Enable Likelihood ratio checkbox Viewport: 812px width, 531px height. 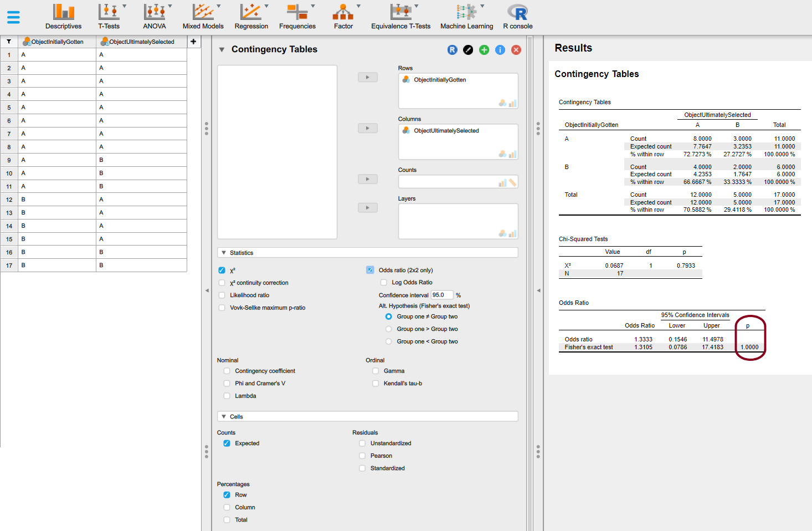pos(222,295)
